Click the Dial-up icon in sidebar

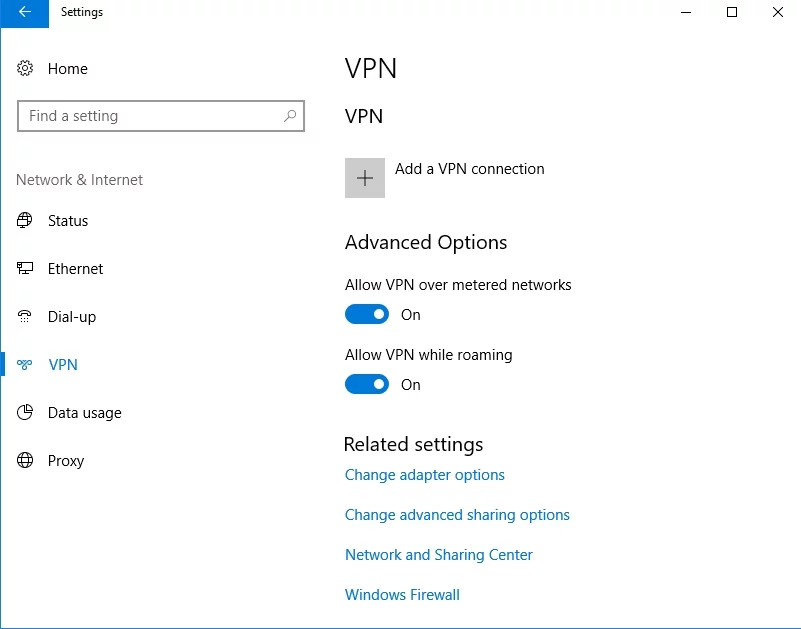(25, 317)
